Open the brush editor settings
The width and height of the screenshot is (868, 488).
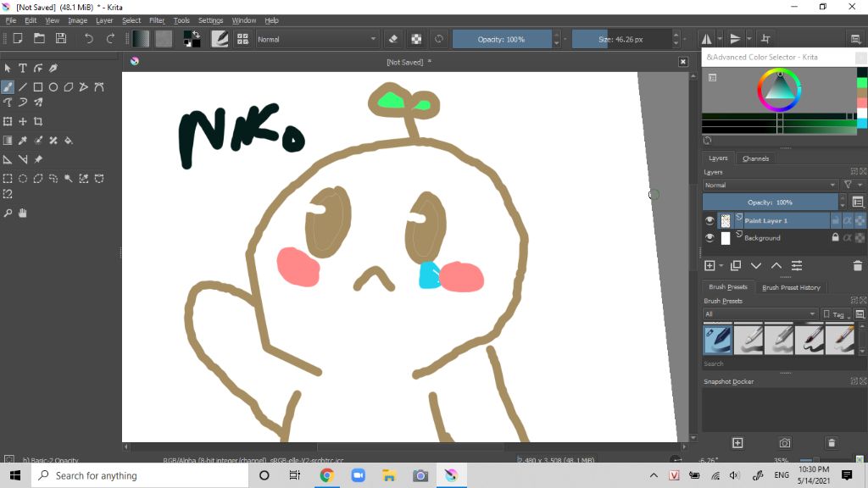220,39
